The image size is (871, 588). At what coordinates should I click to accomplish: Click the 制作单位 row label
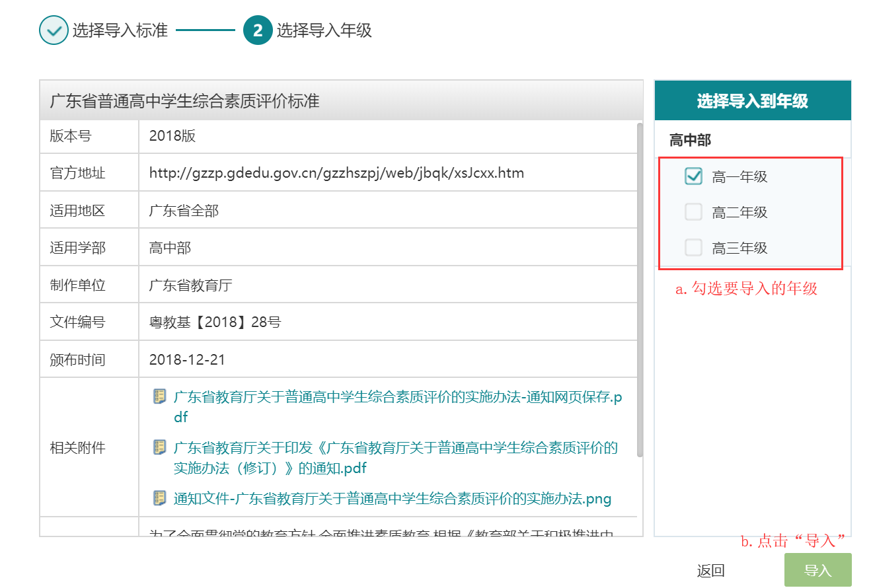coord(78,285)
